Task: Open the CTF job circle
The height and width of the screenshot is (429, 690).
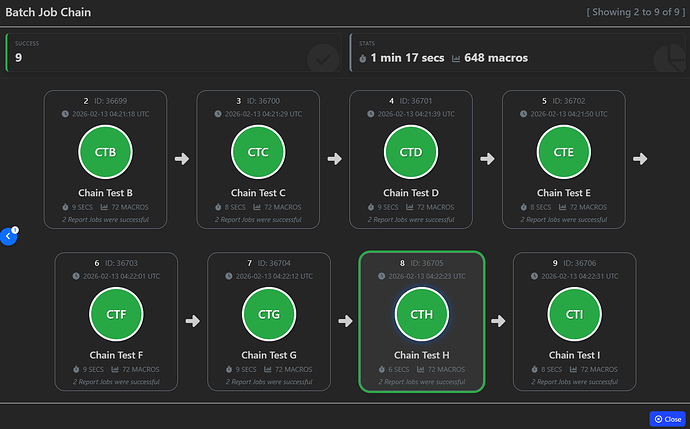Action: click(x=116, y=314)
